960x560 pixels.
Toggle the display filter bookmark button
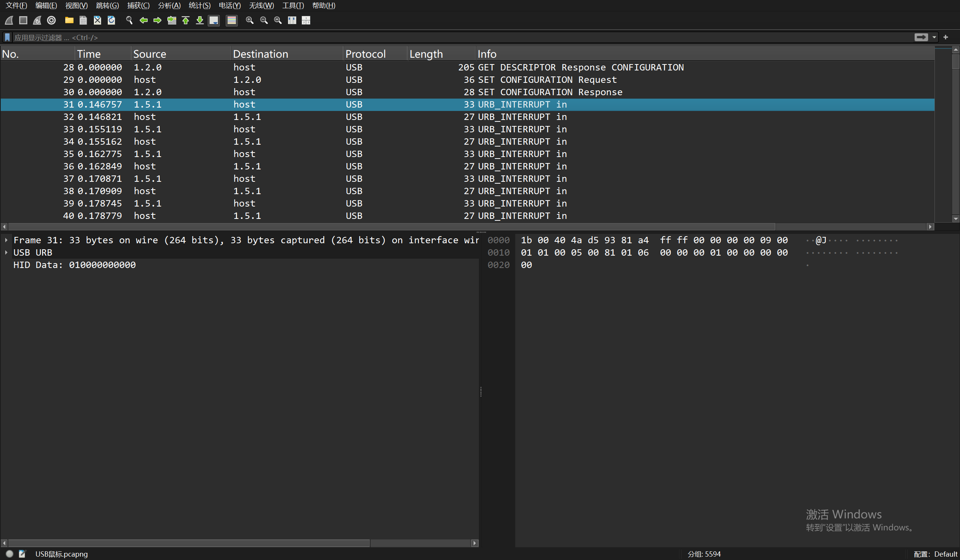(7, 37)
